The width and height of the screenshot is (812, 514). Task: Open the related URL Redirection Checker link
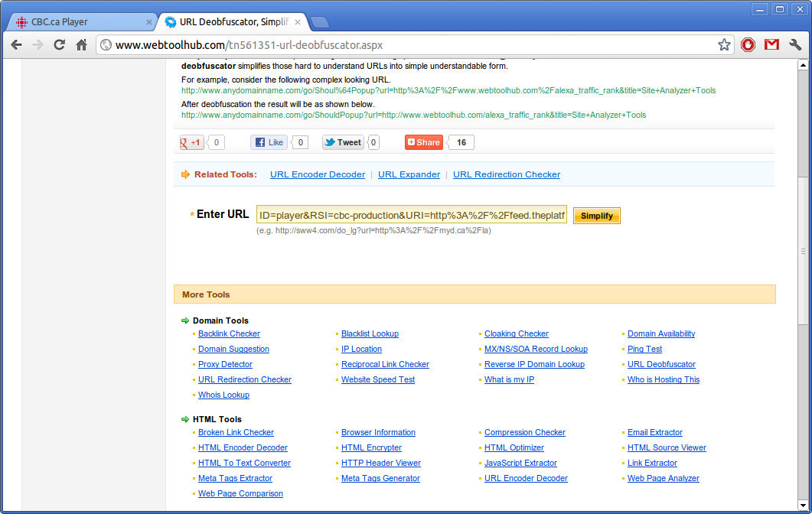507,174
